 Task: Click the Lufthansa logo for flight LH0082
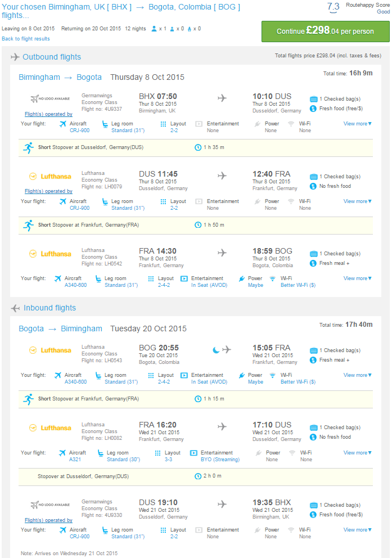(x=50, y=427)
